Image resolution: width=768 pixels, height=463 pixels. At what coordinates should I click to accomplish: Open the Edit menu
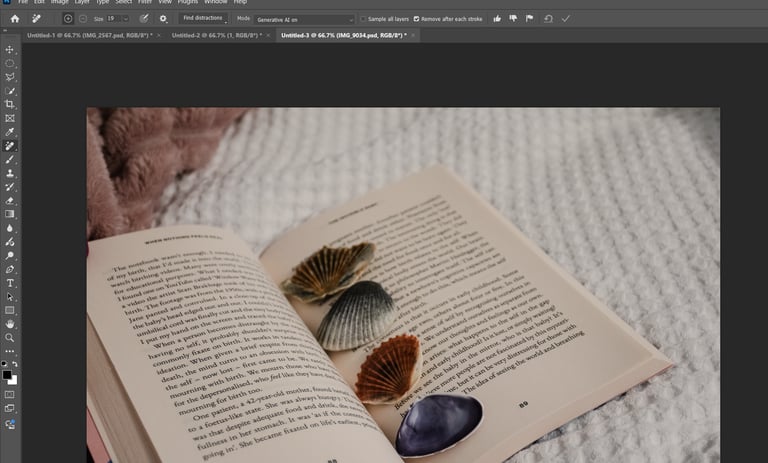point(39,2)
